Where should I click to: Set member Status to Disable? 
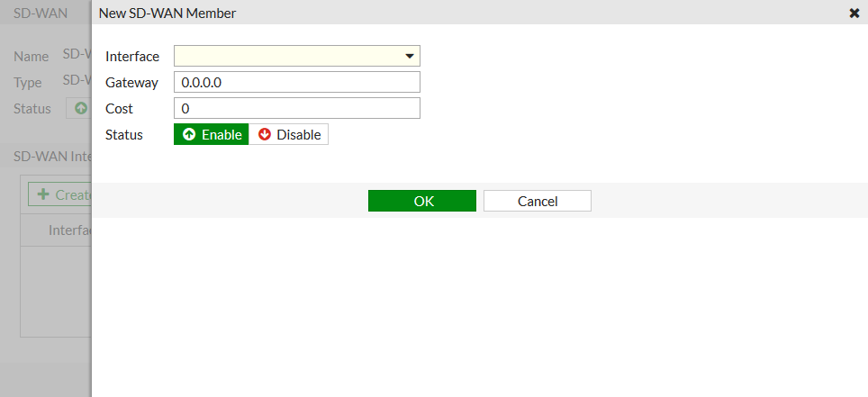[x=289, y=135]
